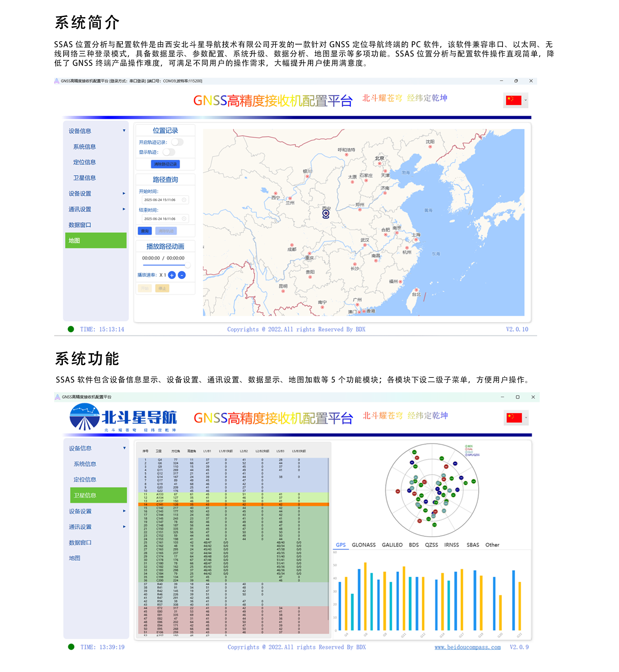Open 数据窗口 in the map window sidebar
Screen dimensions: 619x672
[x=80, y=225]
